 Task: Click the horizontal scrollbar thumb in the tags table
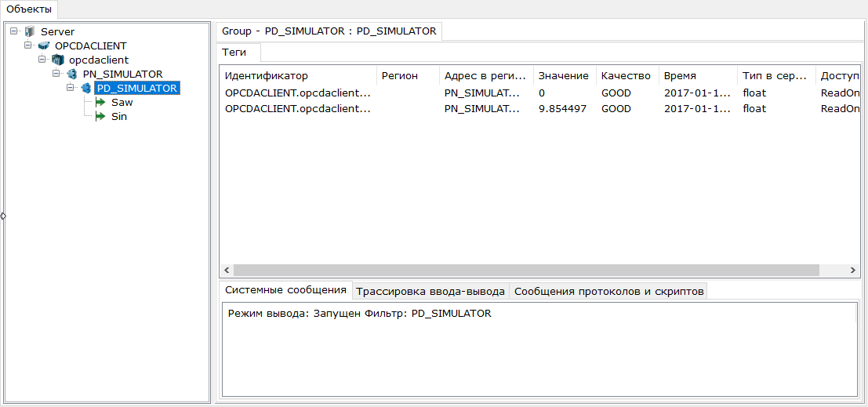[x=526, y=271]
